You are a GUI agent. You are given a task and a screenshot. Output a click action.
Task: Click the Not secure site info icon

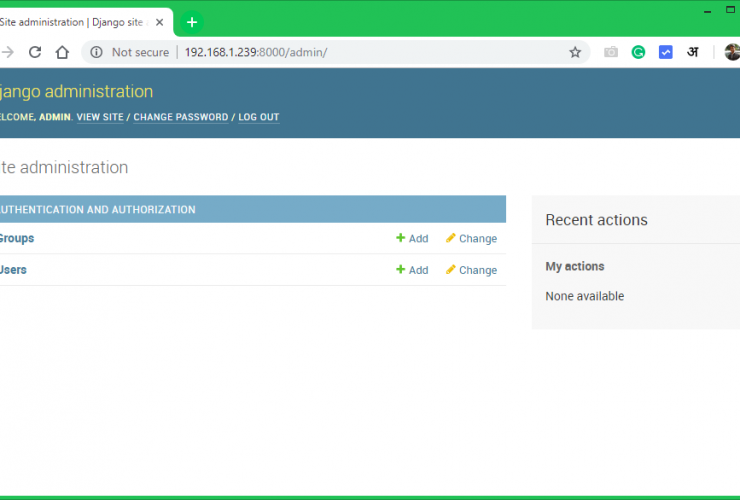[97, 52]
